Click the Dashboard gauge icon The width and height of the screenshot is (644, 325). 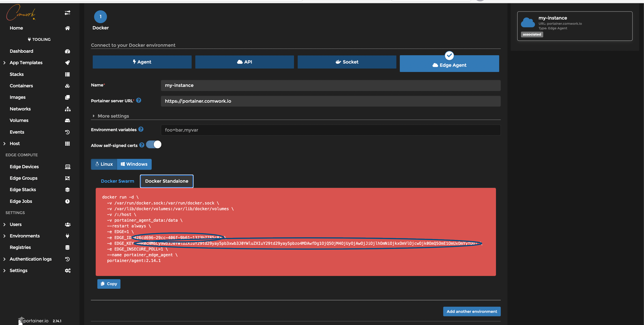[x=67, y=51]
